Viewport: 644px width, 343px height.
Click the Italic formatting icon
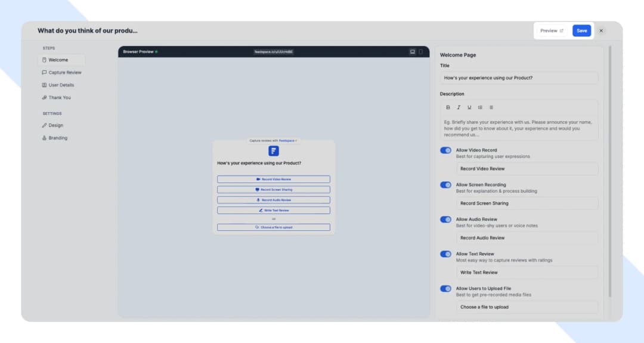[x=459, y=107]
